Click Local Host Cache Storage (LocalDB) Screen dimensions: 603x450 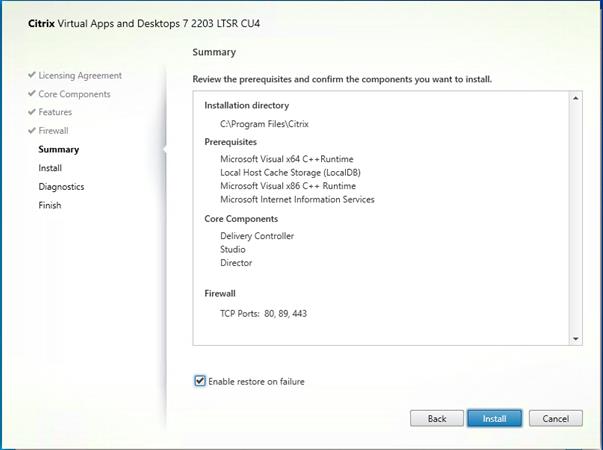(290, 172)
